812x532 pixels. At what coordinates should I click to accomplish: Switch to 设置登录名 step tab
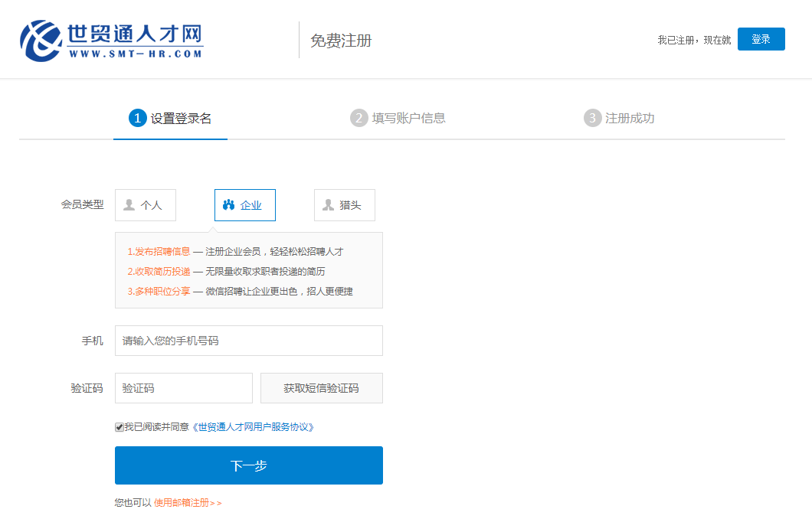[181, 119]
